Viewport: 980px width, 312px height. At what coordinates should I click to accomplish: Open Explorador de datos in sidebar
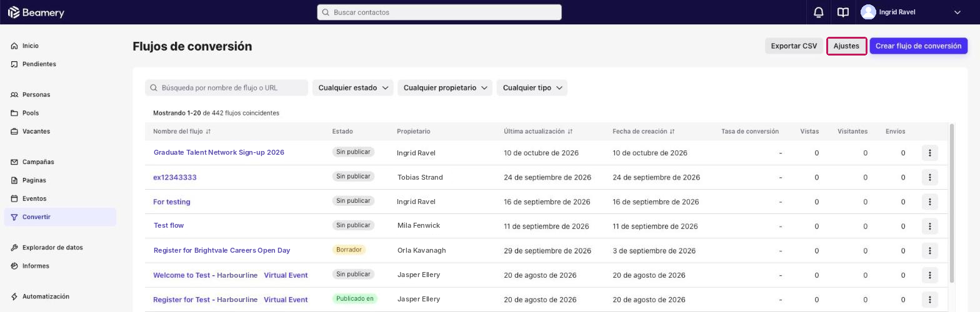click(60, 248)
